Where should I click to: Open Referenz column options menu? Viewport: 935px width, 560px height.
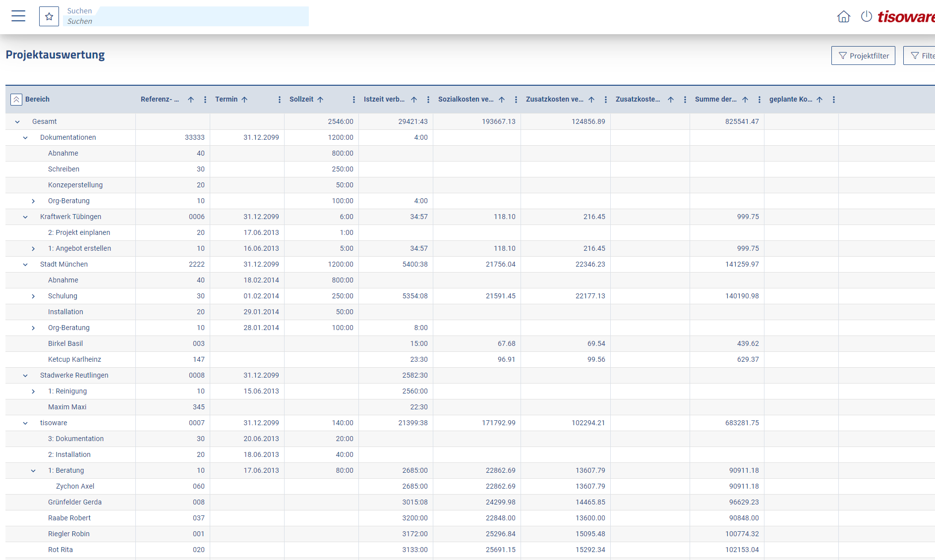[205, 100]
